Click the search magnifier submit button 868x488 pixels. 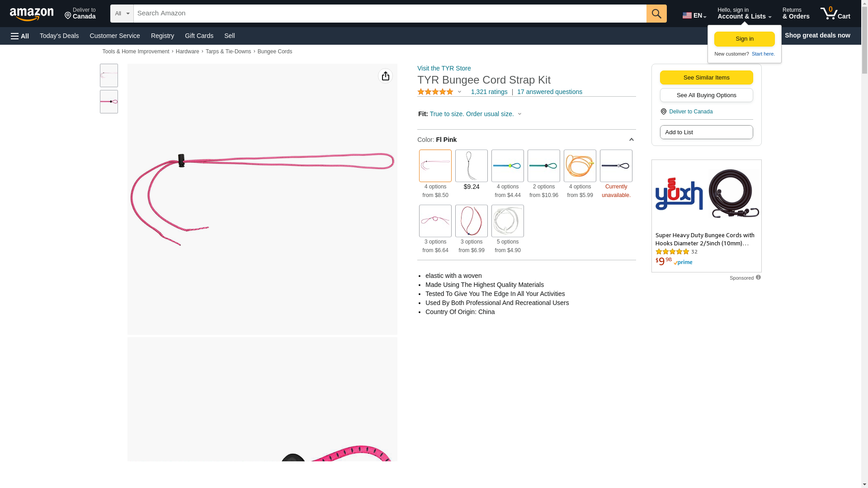656,14
